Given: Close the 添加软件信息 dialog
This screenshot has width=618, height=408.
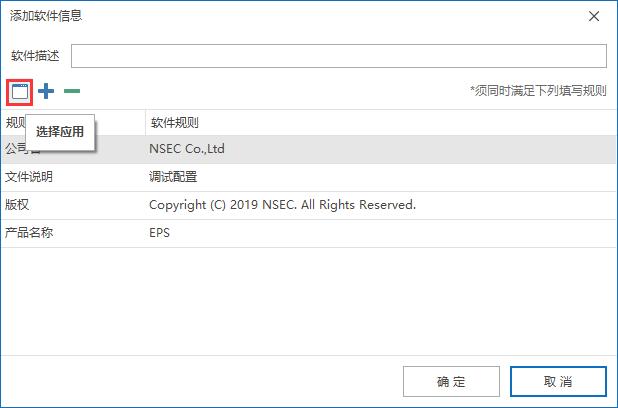Looking at the screenshot, I should click(x=594, y=16).
